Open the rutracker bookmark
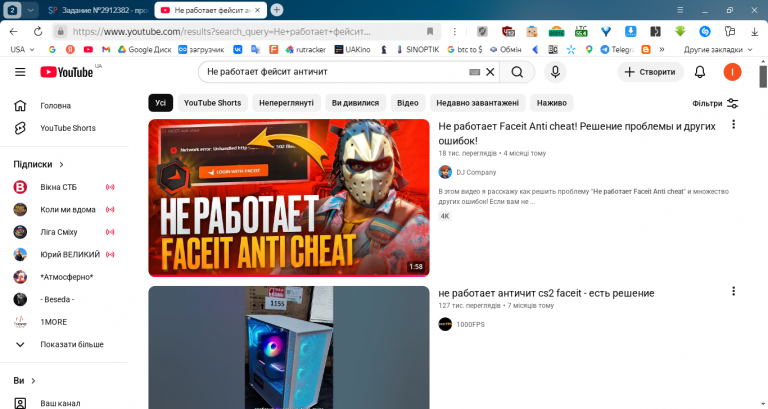 pyautogui.click(x=306, y=49)
